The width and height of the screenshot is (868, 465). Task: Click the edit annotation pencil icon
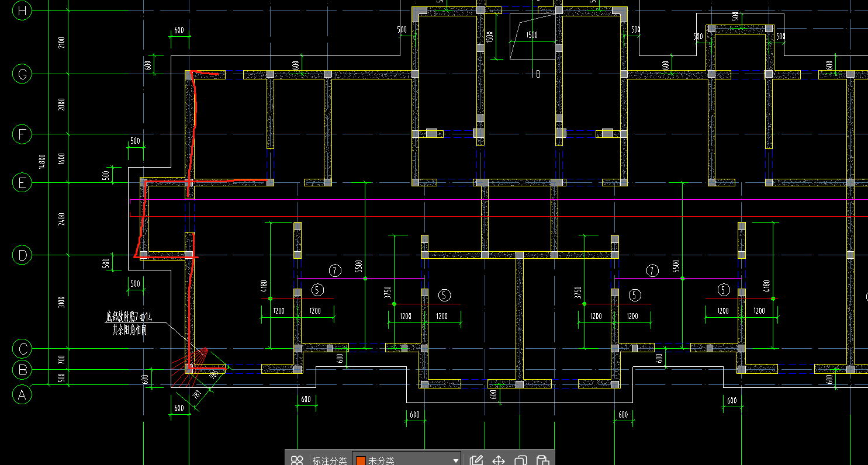coord(476,460)
